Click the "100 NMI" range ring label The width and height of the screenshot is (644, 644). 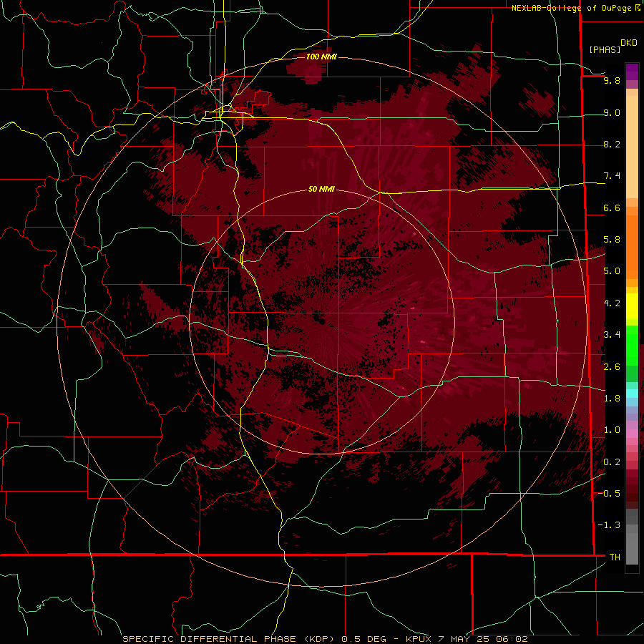[x=321, y=57]
